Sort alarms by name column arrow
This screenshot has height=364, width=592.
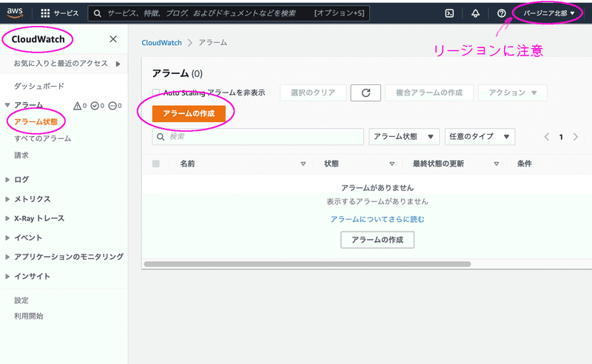303,164
